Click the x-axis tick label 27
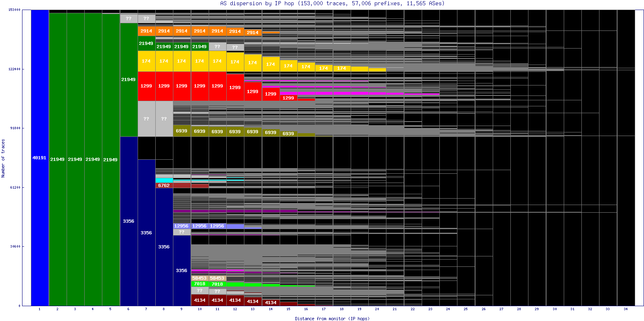The width and height of the screenshot is (644, 321). [x=502, y=309]
